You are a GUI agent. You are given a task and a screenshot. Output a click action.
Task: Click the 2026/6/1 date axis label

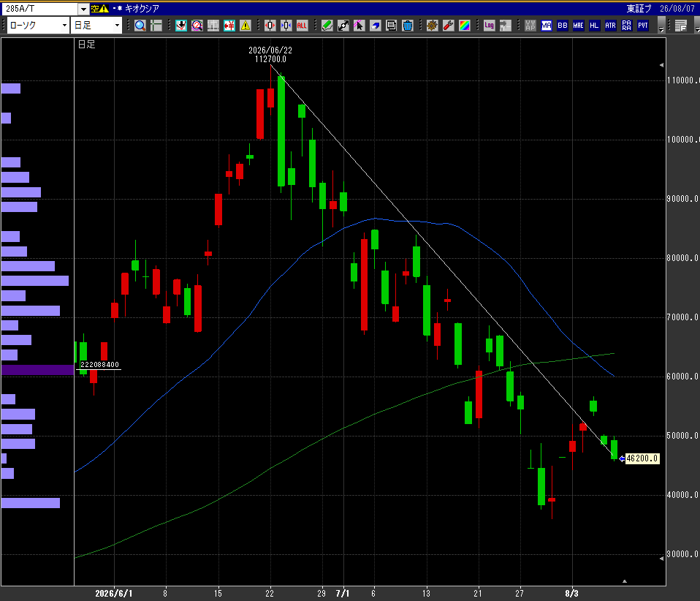(114, 594)
